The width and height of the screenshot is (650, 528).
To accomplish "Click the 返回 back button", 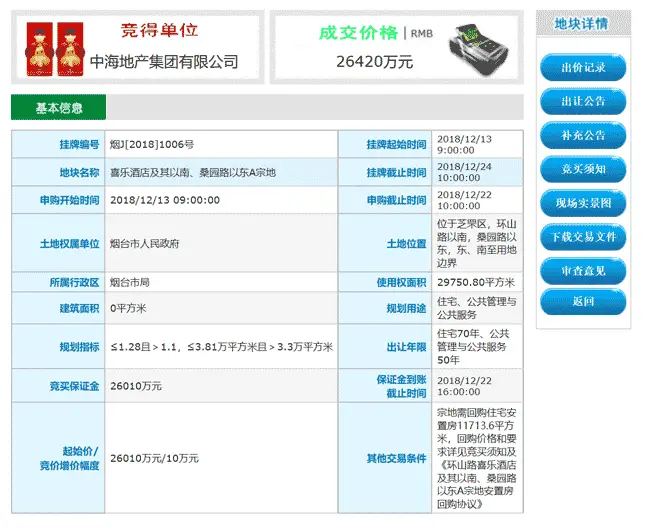I will pos(583,301).
